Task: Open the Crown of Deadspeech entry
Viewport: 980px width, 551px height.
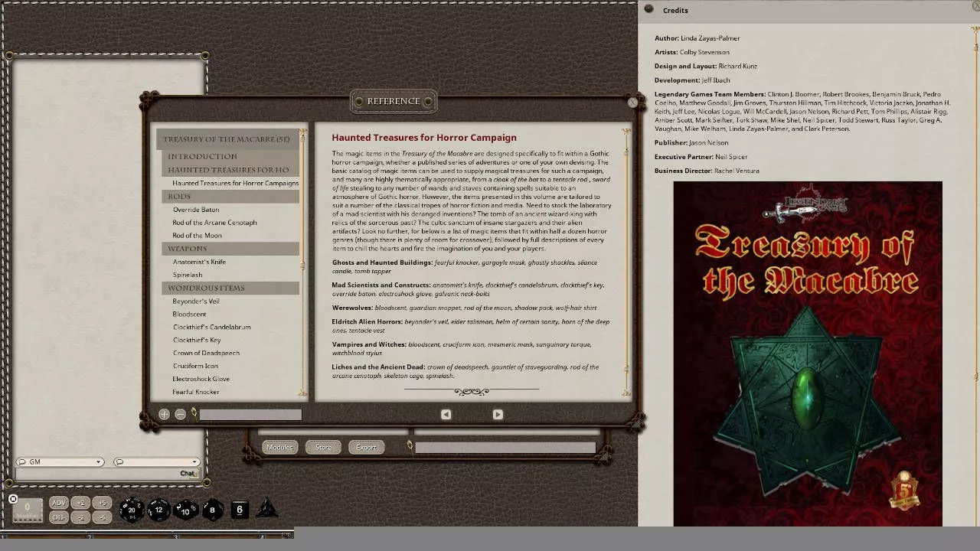Action: pyautogui.click(x=206, y=353)
